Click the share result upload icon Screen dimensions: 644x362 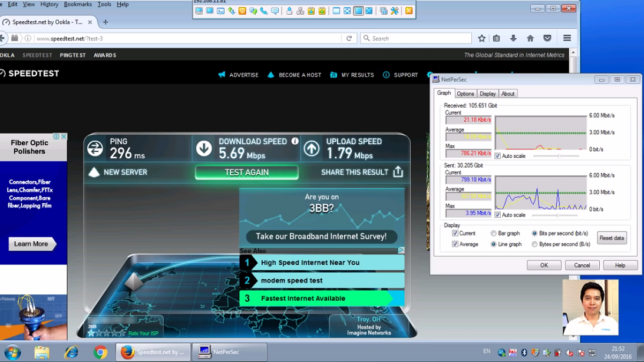(x=398, y=172)
